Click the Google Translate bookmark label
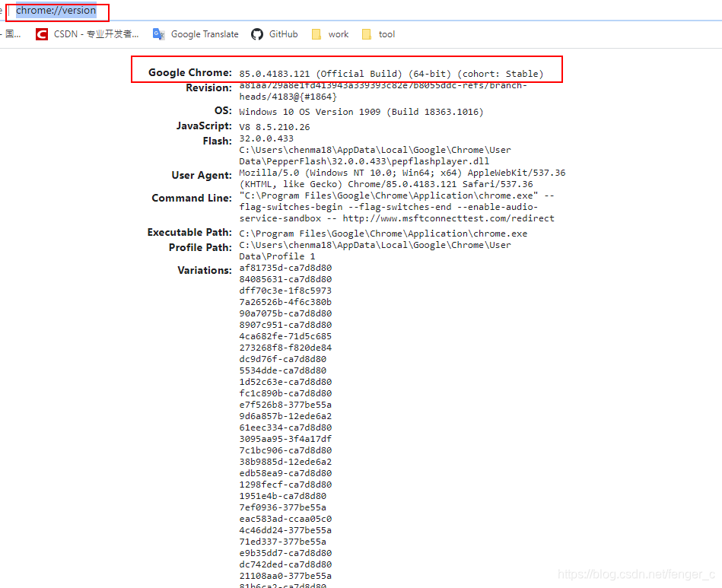This screenshot has height=588, width=722. [205, 34]
